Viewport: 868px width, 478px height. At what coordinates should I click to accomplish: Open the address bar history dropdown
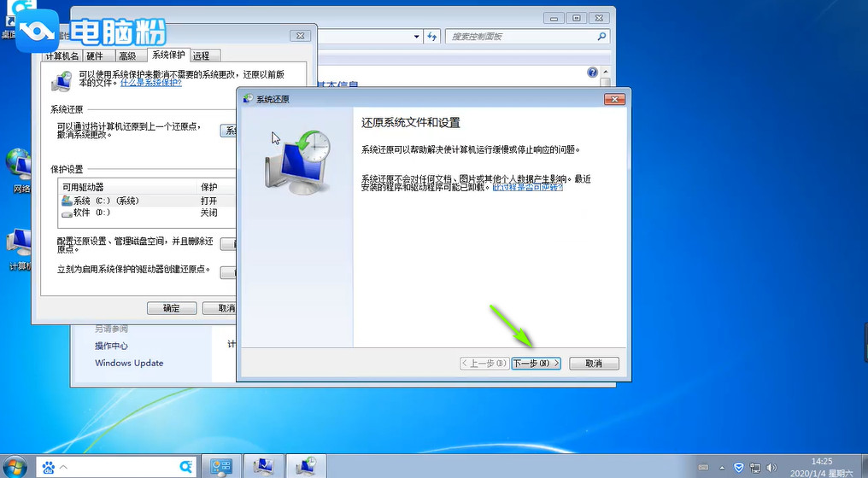(416, 37)
